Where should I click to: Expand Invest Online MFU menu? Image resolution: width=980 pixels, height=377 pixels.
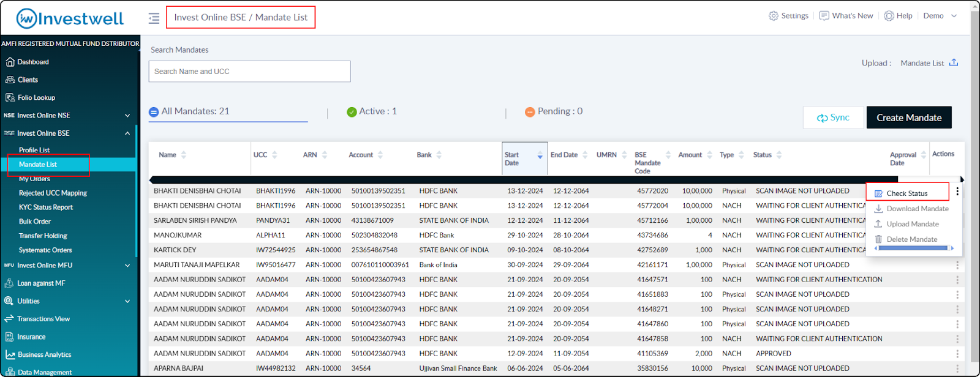point(127,265)
